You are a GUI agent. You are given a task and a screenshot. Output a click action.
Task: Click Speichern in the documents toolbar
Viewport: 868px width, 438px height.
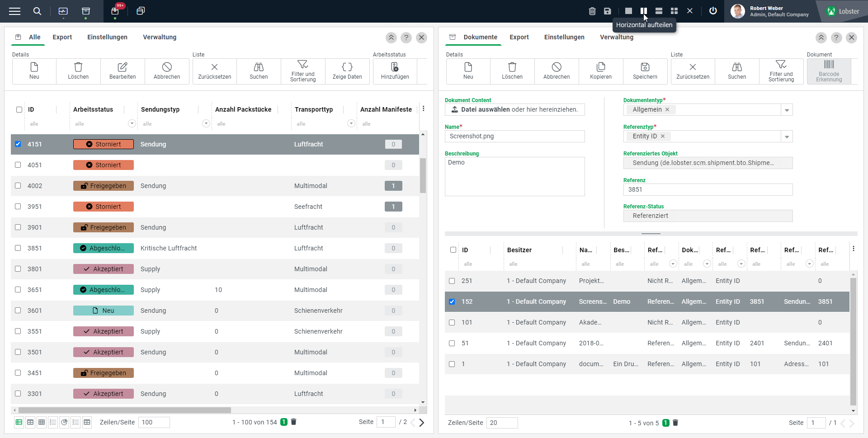[x=645, y=71]
